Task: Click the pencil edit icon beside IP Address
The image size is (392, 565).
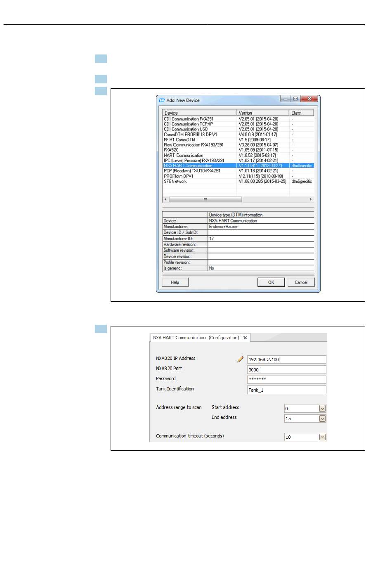Action: tap(240, 359)
